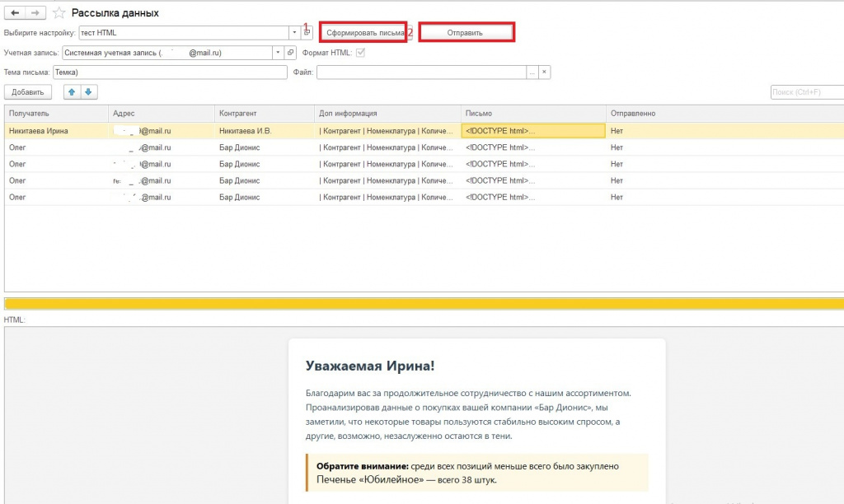844x504 pixels.
Task: Toggle the 'Формат HTML' checkbox
Action: click(x=360, y=53)
